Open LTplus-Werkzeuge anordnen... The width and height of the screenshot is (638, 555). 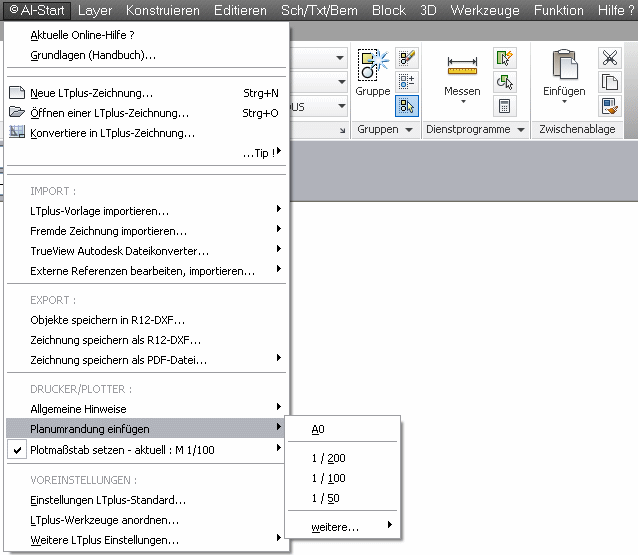[146, 520]
